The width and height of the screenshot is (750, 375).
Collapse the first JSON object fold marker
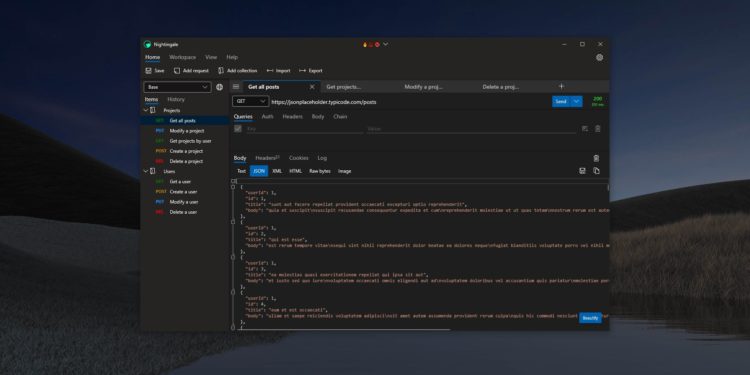[233, 187]
